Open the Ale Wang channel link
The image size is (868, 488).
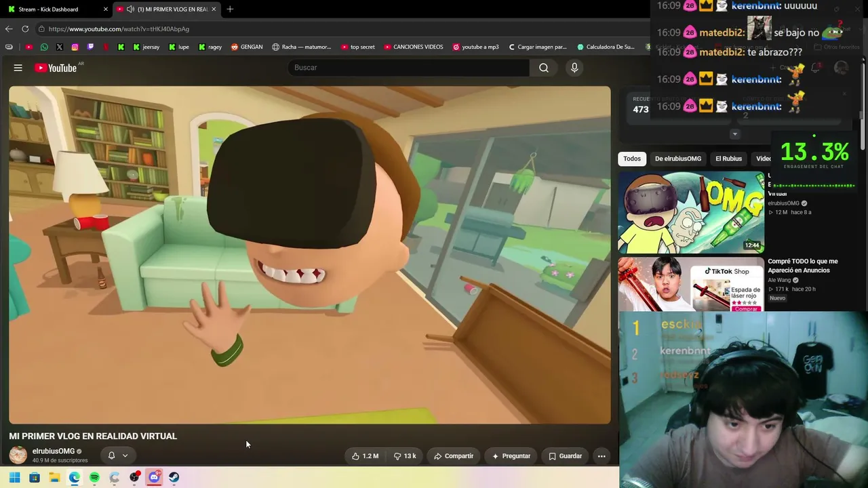(x=779, y=280)
